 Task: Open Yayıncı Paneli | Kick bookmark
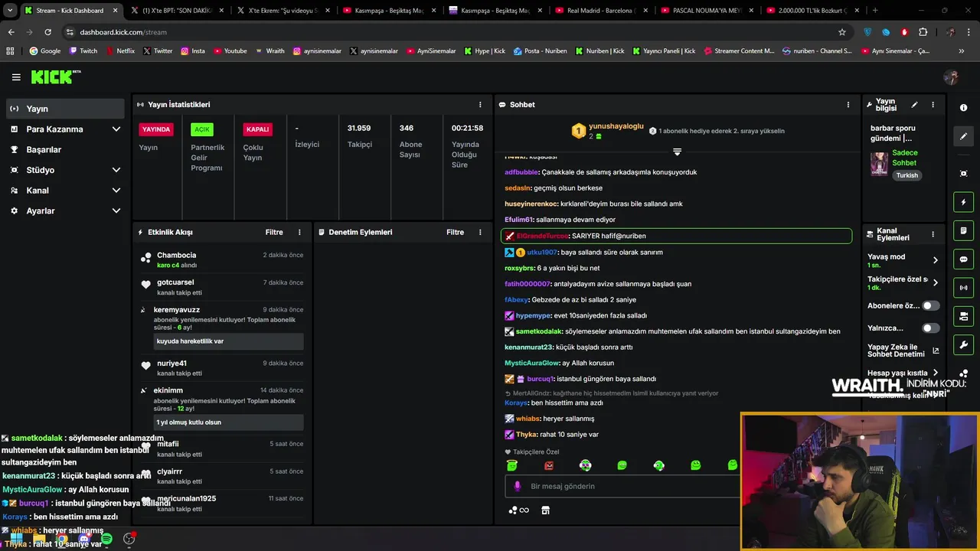coord(663,51)
